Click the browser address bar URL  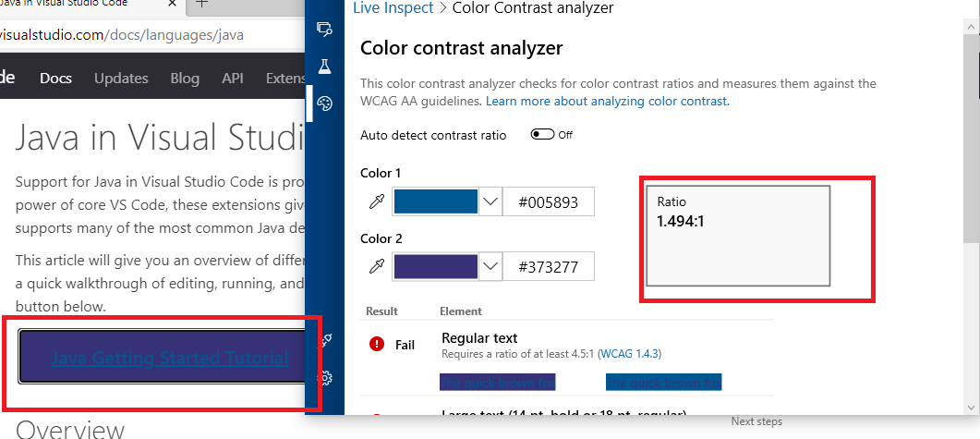click(122, 35)
